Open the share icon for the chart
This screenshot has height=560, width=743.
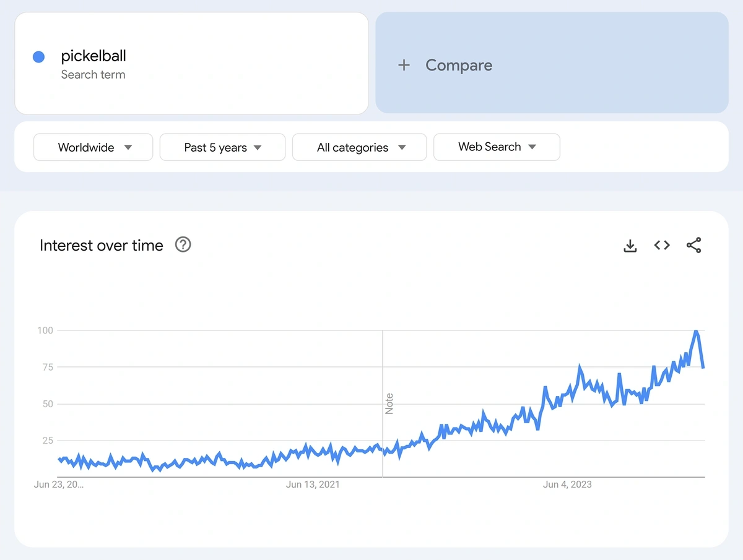click(693, 246)
